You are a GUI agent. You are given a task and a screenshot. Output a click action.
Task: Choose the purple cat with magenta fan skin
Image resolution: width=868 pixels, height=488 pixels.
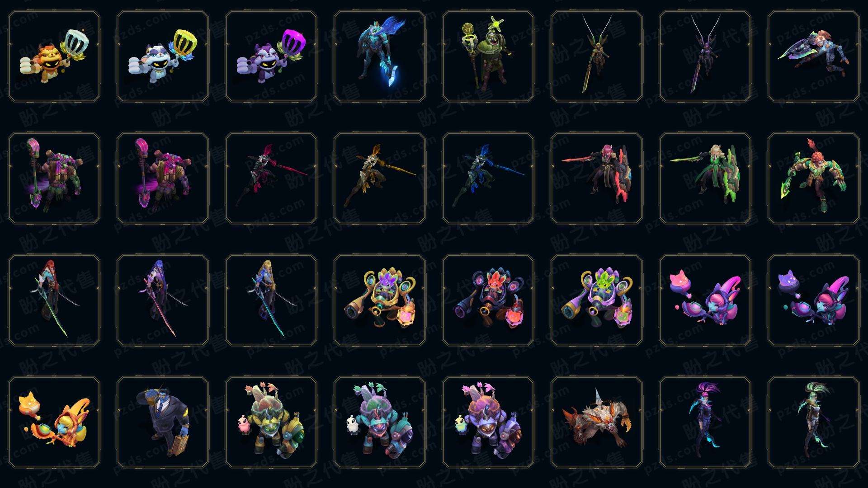tap(271, 56)
